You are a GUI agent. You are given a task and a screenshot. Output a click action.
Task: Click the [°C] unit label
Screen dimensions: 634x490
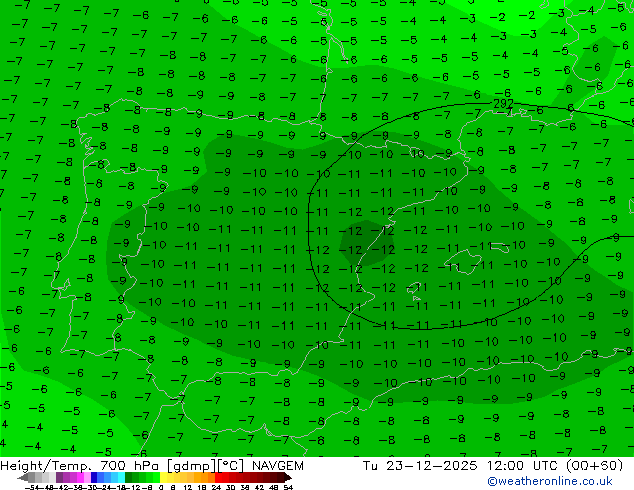point(231,466)
